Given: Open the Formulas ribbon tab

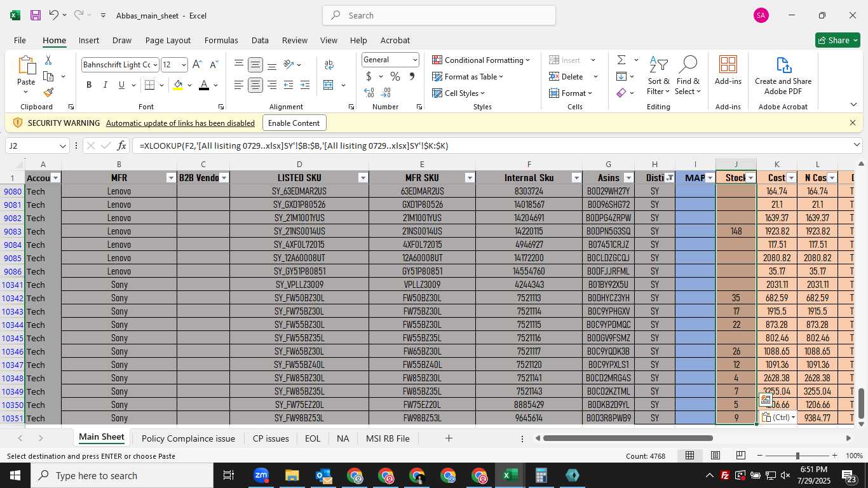Looking at the screenshot, I should [221, 40].
